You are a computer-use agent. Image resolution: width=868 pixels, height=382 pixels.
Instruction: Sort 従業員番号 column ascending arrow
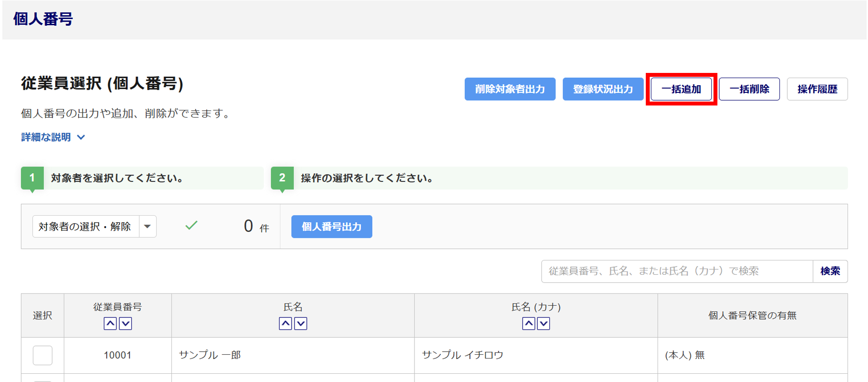click(x=110, y=323)
